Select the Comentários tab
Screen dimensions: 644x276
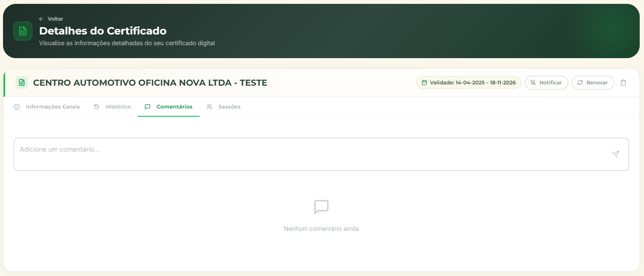(x=169, y=107)
